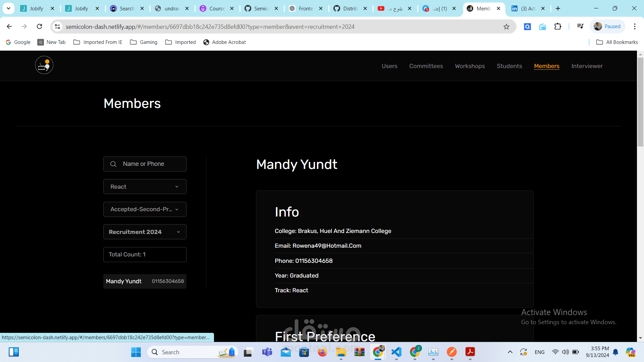Open the Students navigation link

(509, 66)
